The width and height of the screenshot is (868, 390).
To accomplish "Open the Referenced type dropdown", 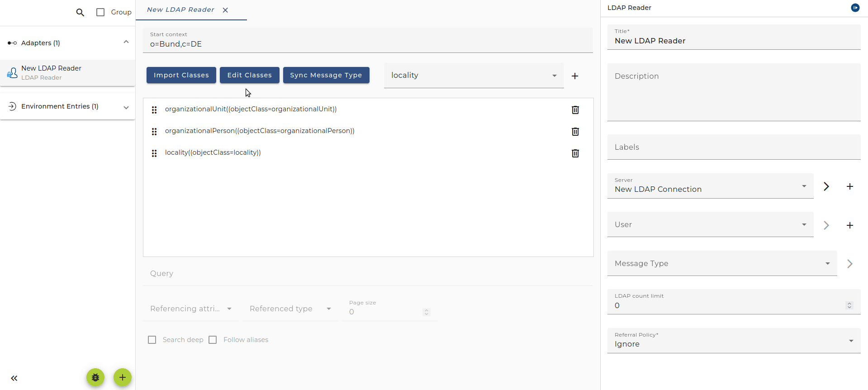I will coord(290,309).
